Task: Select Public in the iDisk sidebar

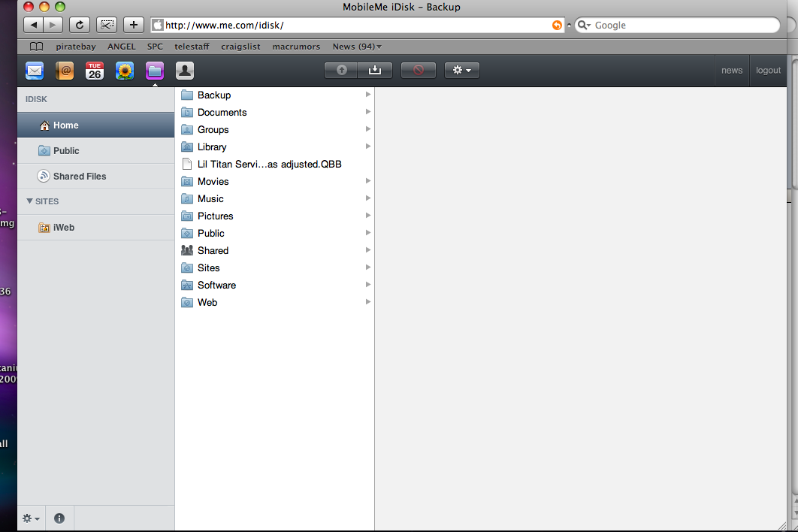Action: point(95,151)
